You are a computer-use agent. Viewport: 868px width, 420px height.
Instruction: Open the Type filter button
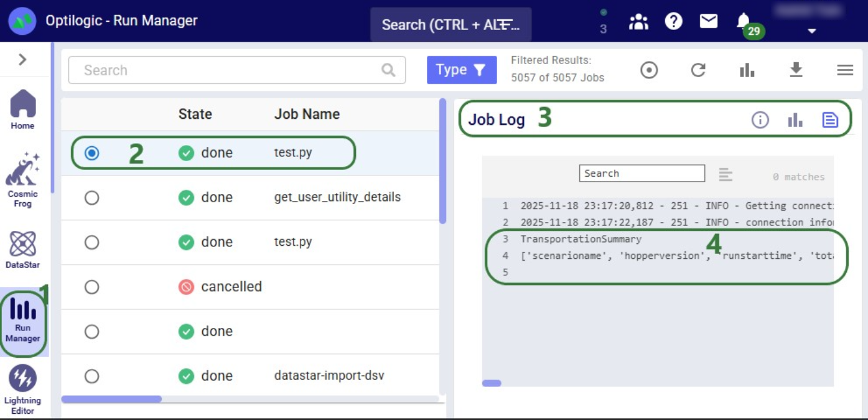(x=462, y=70)
